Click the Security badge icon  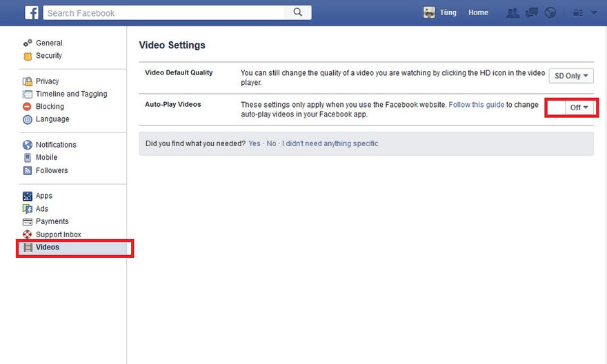tap(28, 56)
